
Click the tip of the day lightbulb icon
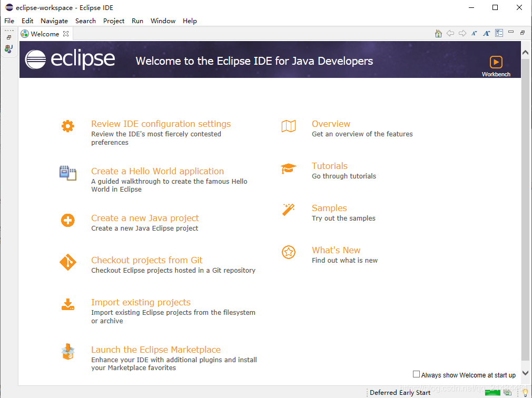525,393
